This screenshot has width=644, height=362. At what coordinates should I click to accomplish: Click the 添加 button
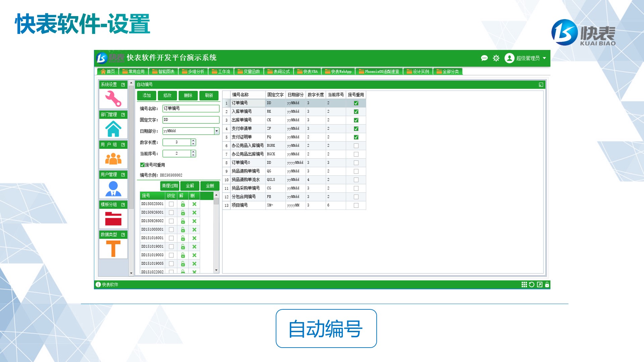147,96
